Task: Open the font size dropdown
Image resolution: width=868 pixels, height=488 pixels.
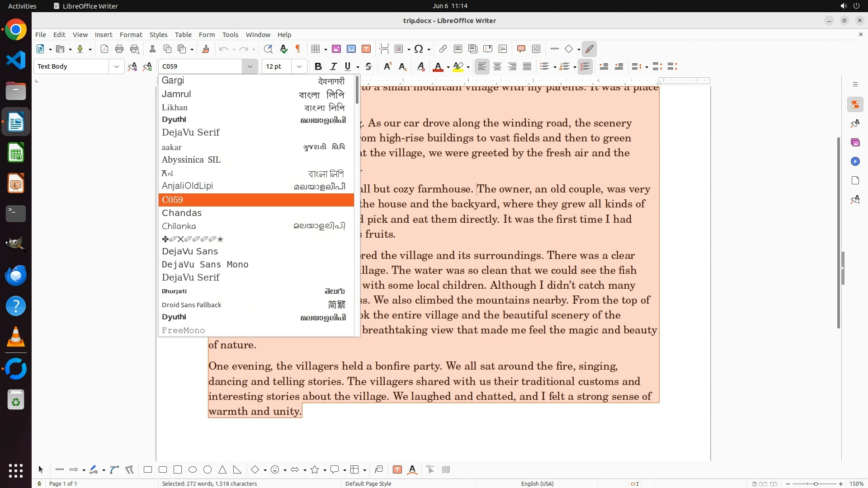Action: pyautogui.click(x=299, y=66)
